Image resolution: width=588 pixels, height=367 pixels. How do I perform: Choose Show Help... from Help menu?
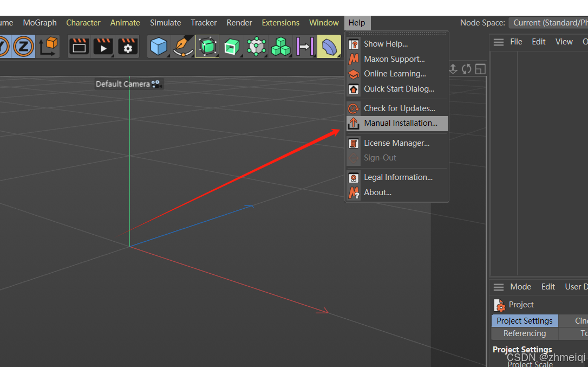pyautogui.click(x=397, y=44)
